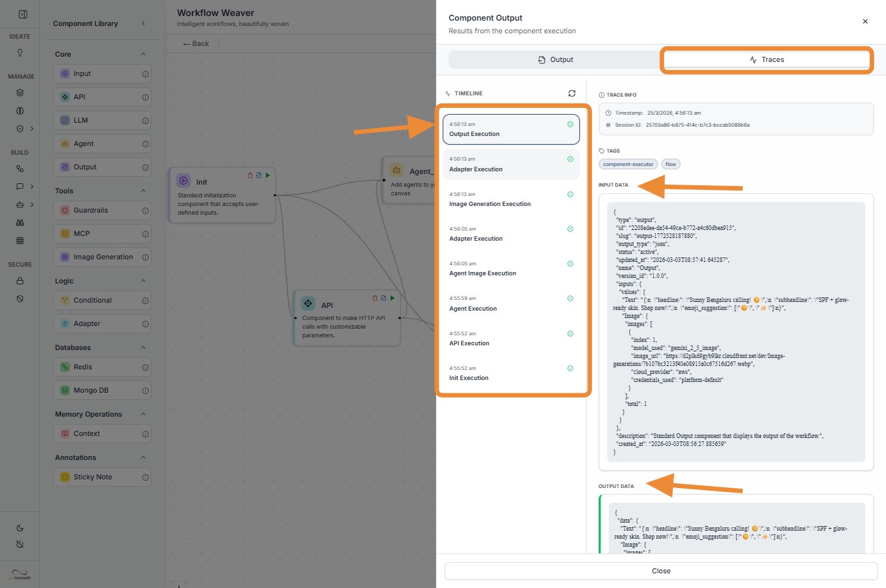Image resolution: width=886 pixels, height=588 pixels.
Task: Expand the chat submenu chevron under Build
Action: click(31, 187)
